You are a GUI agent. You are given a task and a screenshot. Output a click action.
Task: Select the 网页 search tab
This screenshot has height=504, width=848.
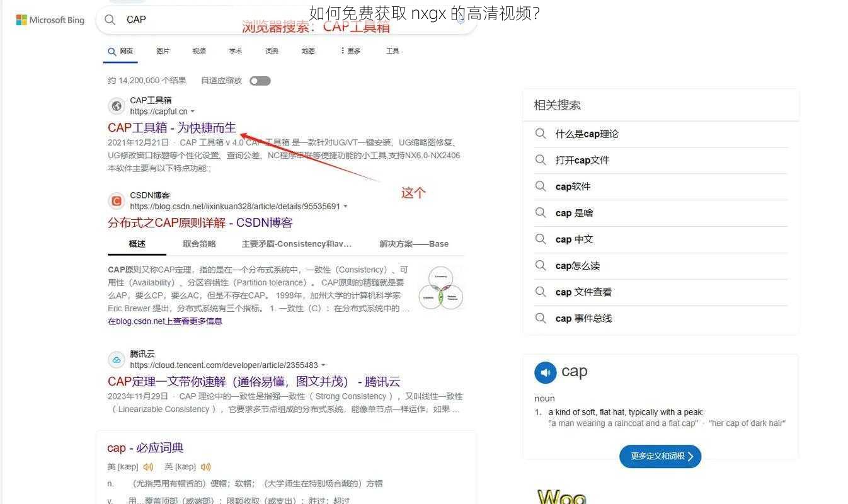(120, 52)
